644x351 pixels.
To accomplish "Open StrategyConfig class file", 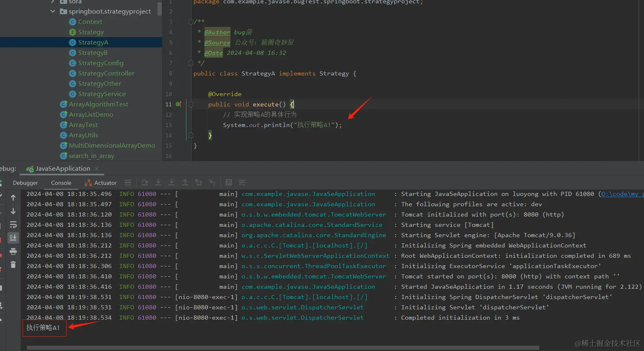I will (101, 63).
